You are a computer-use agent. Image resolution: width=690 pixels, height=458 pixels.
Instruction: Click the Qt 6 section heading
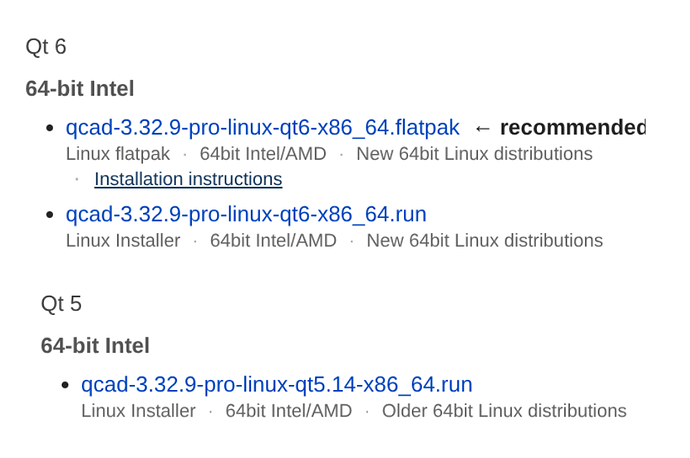point(46,47)
